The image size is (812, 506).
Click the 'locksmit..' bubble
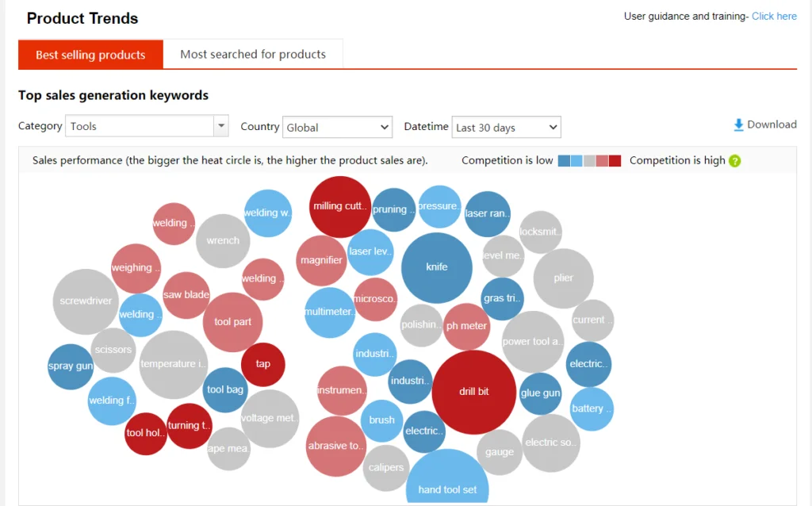click(x=540, y=232)
